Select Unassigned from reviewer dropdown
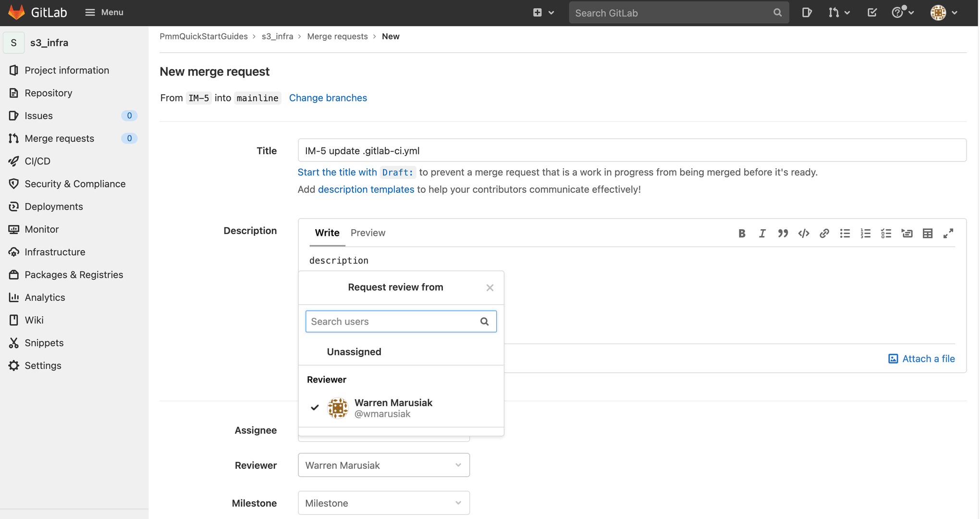Viewport: 980px width, 519px height. click(354, 351)
